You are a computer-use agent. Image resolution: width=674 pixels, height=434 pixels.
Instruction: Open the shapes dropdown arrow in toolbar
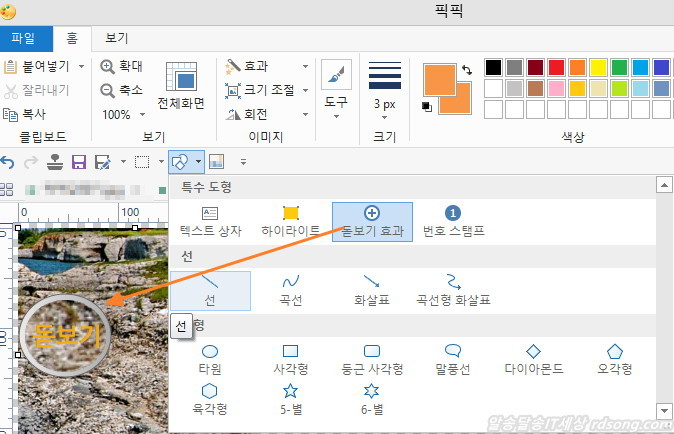pos(200,161)
